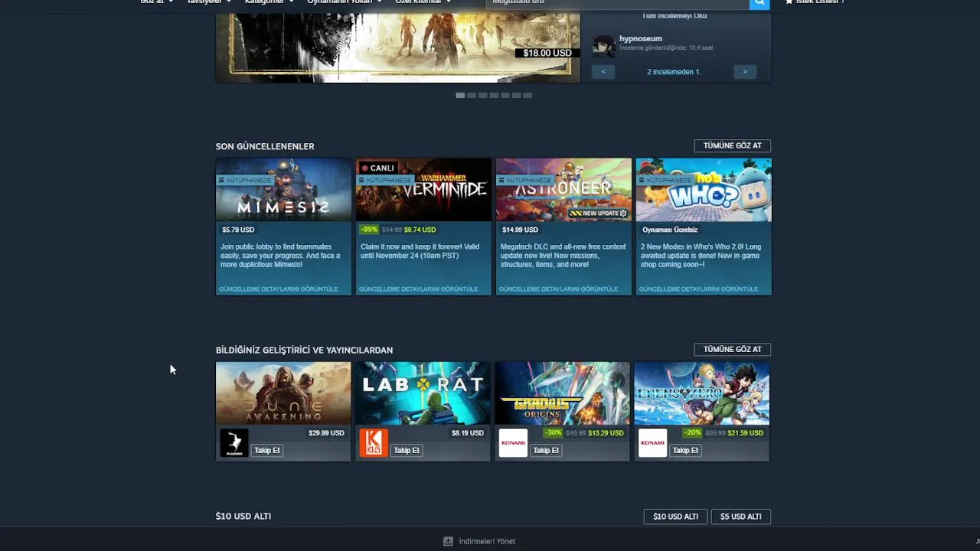Click the '2 incelemeden 1.' review counter
This screenshot has height=551, width=980.
[674, 72]
